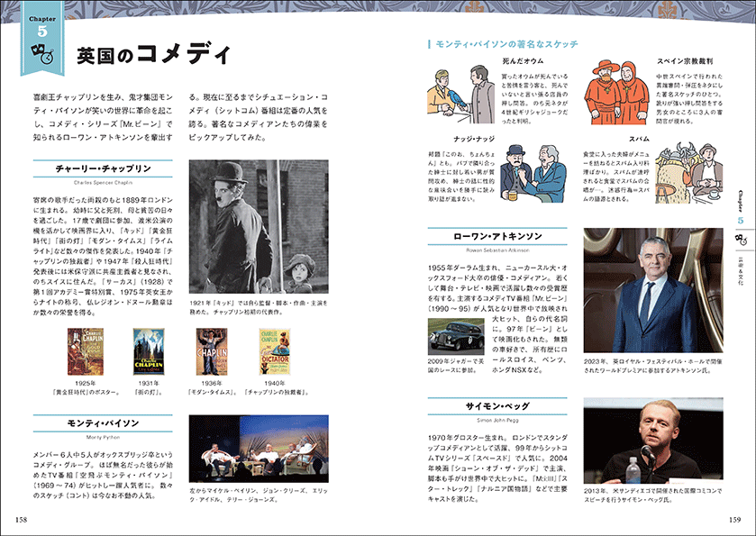The width and height of the screenshot is (756, 536).
Task: Click page number 158
Action: pos(22,520)
